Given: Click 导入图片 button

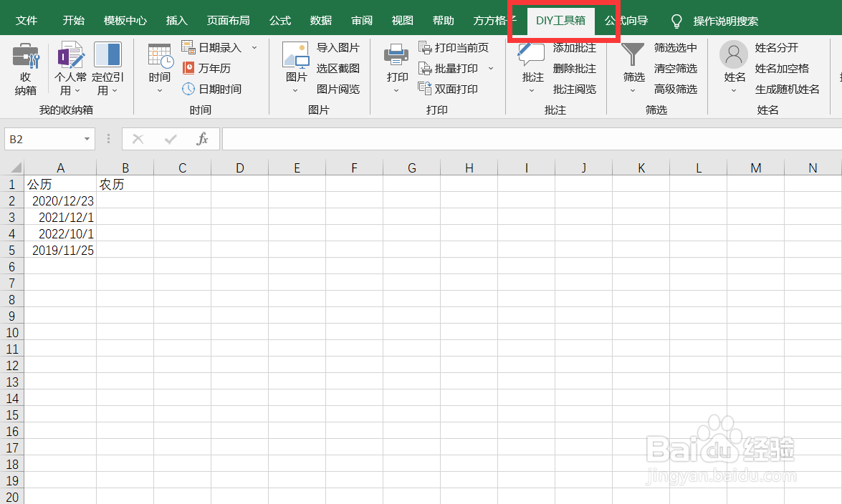Looking at the screenshot, I should click(338, 48).
